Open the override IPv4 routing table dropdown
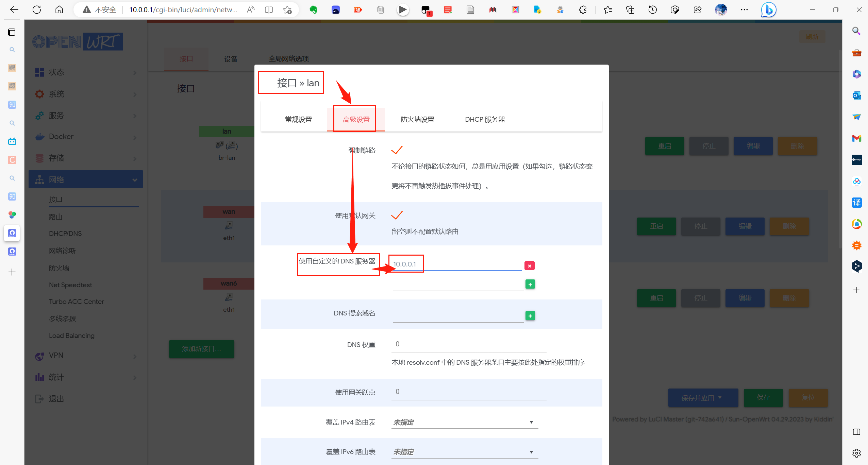This screenshot has width=868, height=465. click(464, 422)
